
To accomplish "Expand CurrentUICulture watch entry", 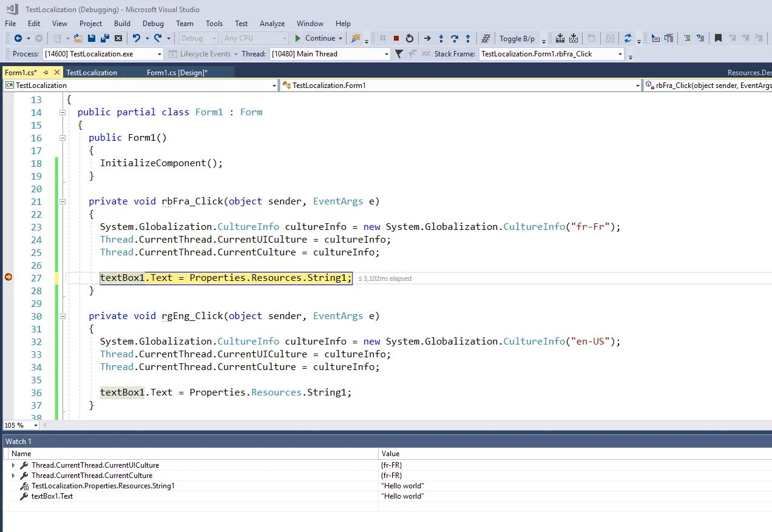I will [x=13, y=465].
